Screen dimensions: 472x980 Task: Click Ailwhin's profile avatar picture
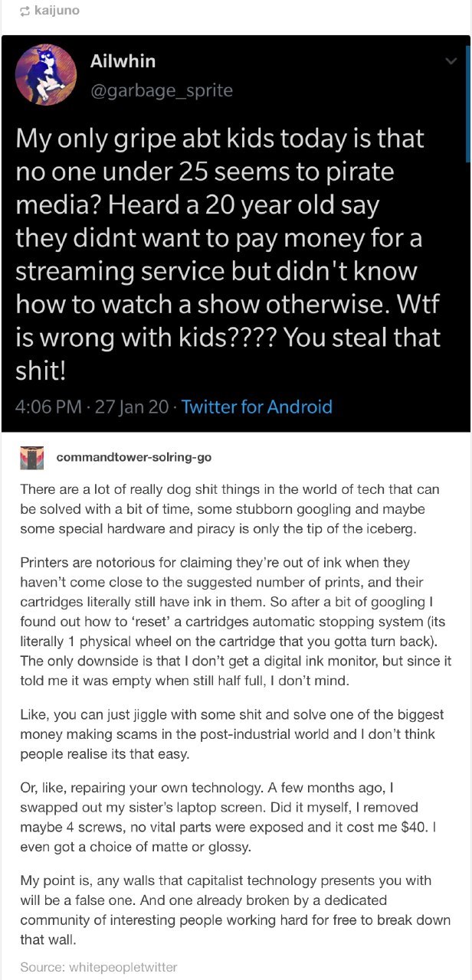point(46,74)
